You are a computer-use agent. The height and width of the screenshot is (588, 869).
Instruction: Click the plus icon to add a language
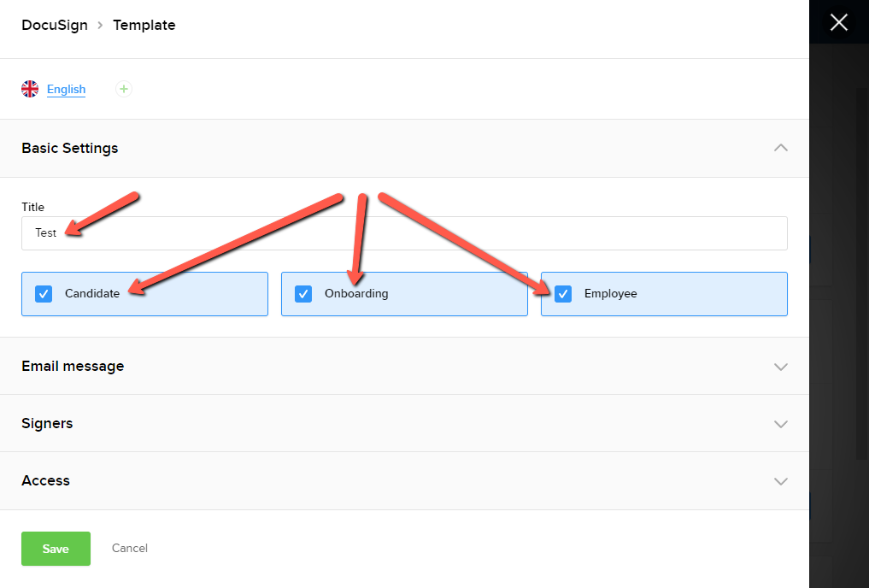123,88
